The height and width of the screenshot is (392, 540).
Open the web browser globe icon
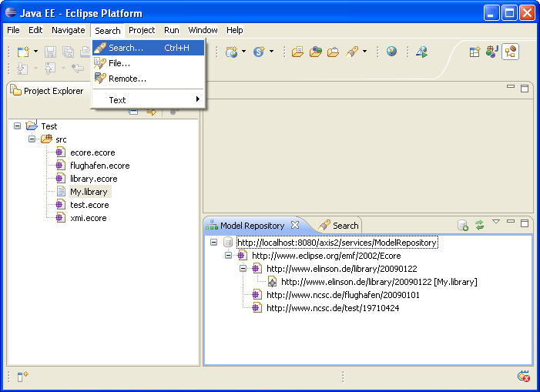(391, 52)
